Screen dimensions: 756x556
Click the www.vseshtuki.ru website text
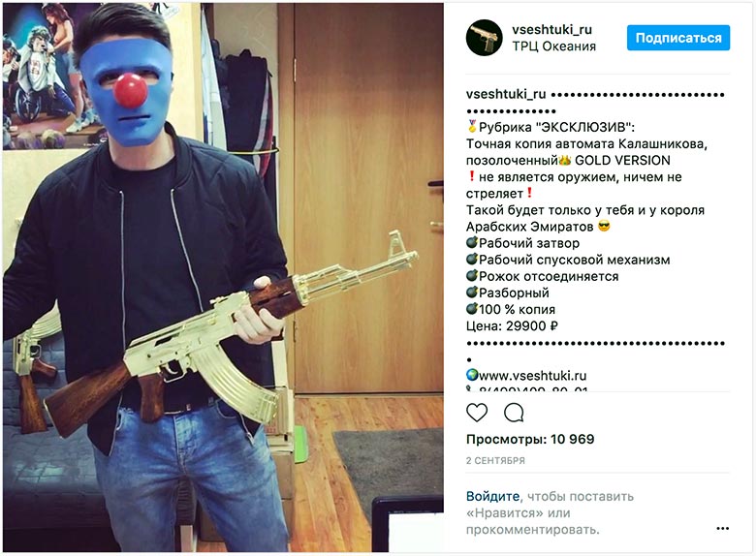(533, 375)
